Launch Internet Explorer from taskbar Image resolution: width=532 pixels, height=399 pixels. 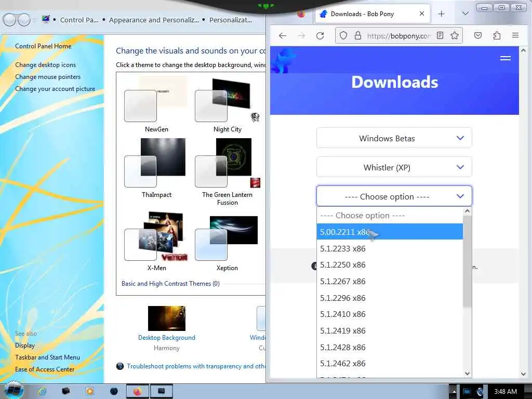pos(42,391)
